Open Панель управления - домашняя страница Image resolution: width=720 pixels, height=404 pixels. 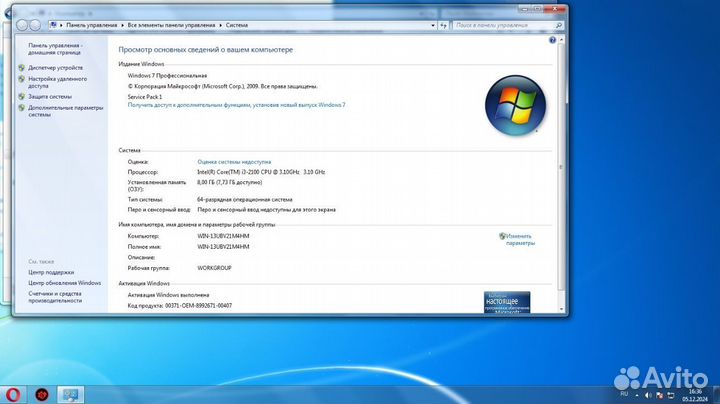56,49
